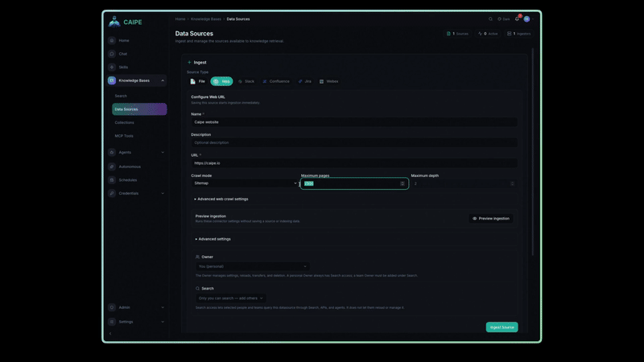The width and height of the screenshot is (644, 362).
Task: Open the Search access dropdown
Action: 230,298
